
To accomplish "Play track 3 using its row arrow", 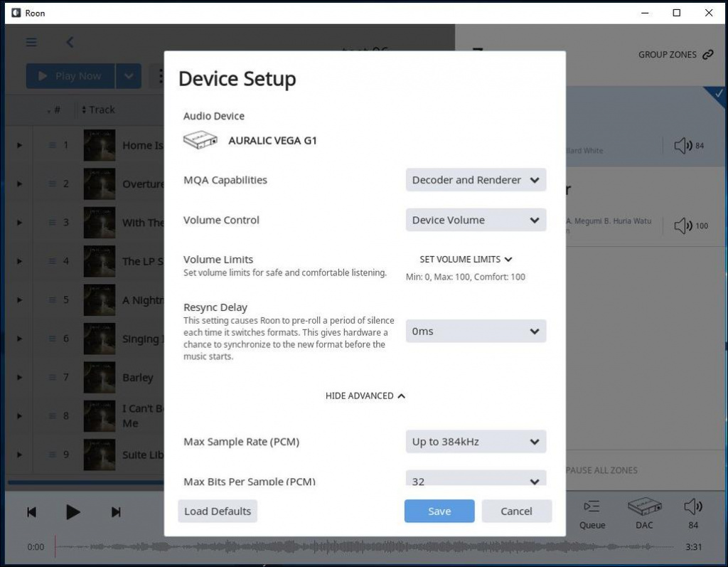I will pos(19,223).
